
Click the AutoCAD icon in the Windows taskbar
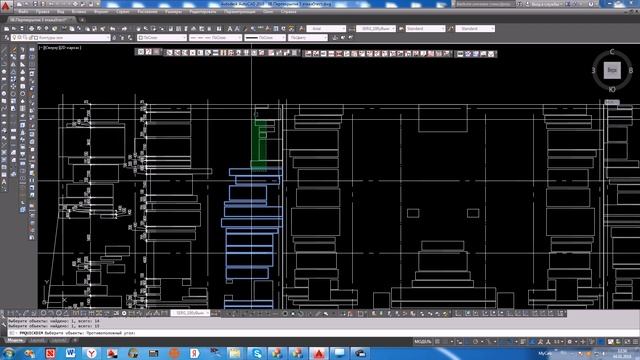[319, 353]
